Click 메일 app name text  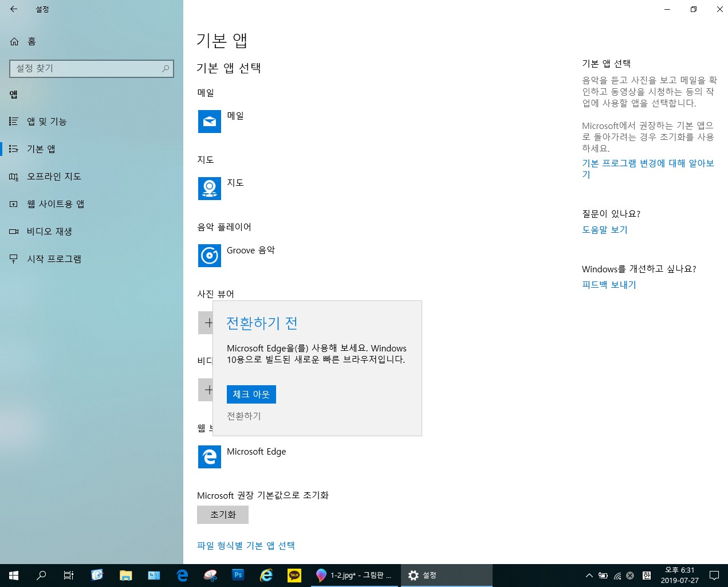235,116
